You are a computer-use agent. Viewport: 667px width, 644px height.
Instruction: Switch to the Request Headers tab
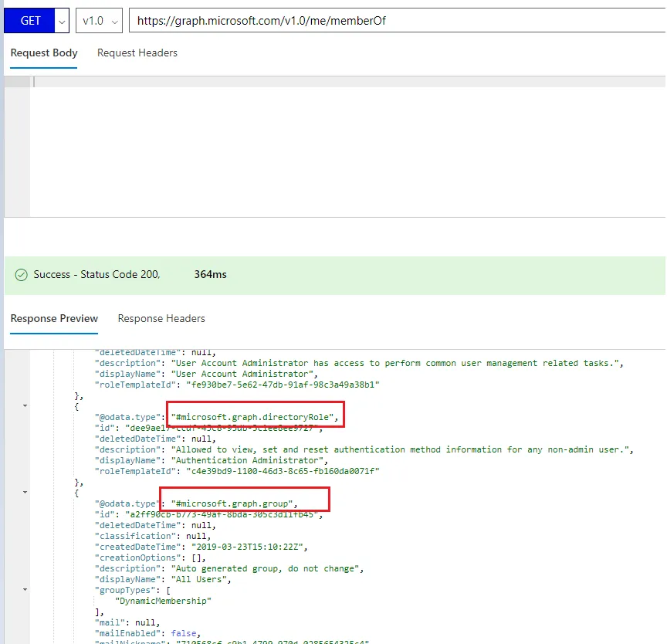137,53
